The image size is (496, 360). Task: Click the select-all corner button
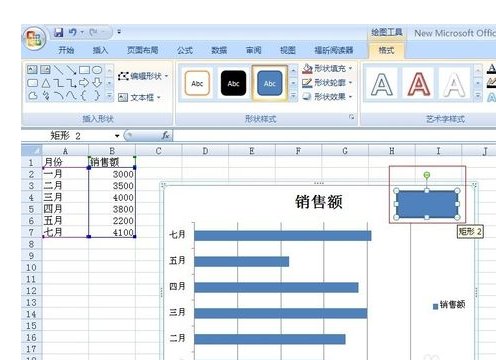(x=32, y=151)
